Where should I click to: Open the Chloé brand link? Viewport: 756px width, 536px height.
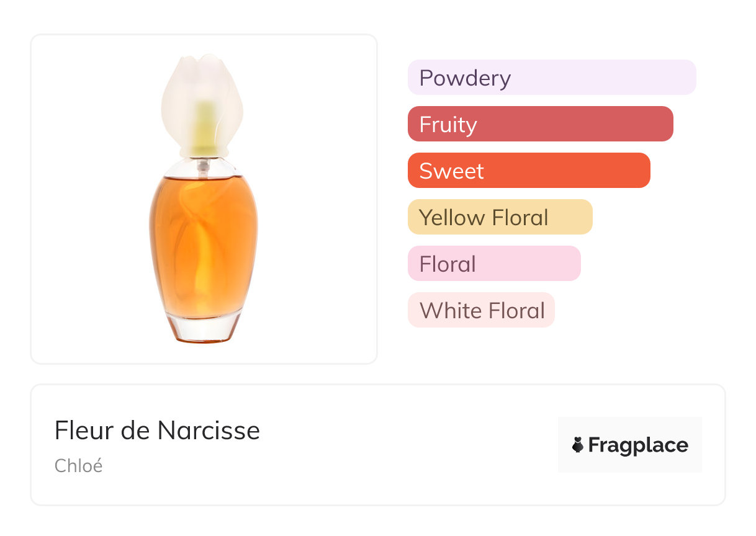click(78, 465)
